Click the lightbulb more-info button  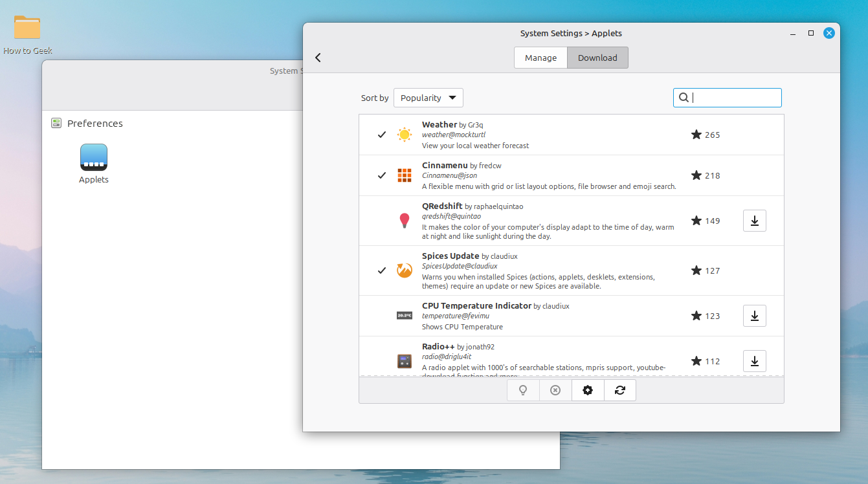click(523, 390)
